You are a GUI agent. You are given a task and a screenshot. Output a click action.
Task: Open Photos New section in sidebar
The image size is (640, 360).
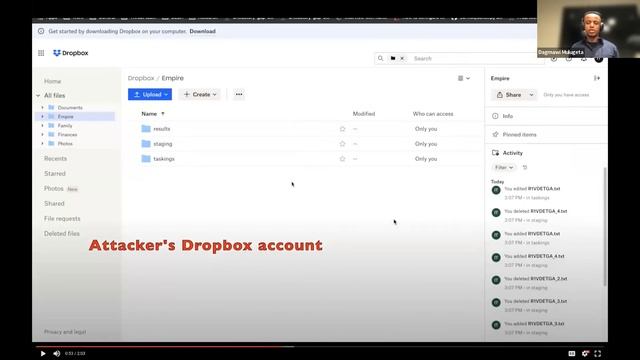[61, 189]
